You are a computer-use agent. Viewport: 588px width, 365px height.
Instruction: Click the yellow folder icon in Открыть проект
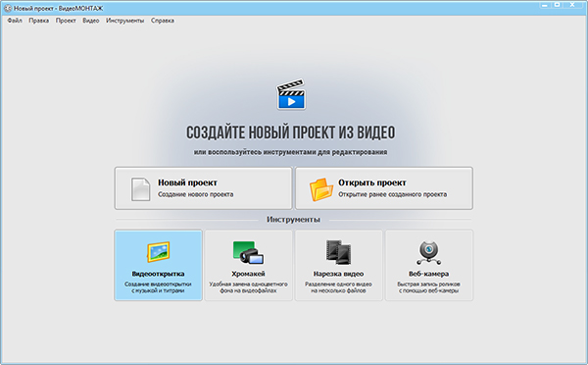(x=321, y=189)
